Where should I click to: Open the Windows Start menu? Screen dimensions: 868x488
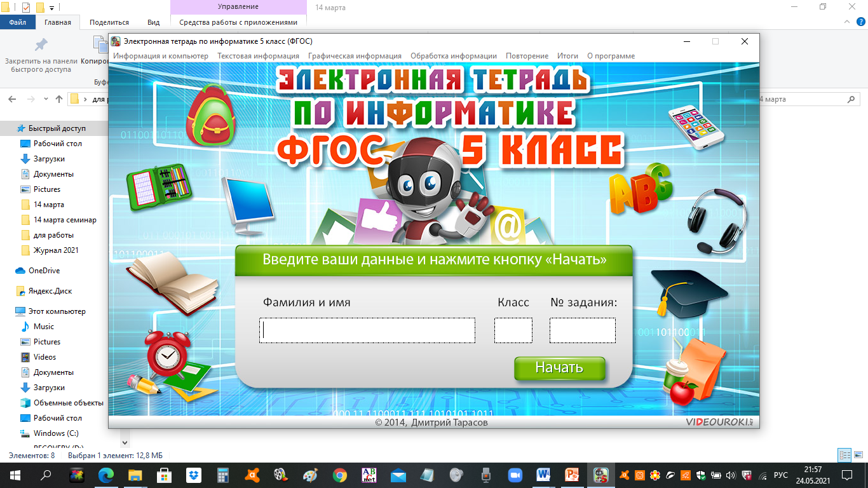(x=15, y=475)
